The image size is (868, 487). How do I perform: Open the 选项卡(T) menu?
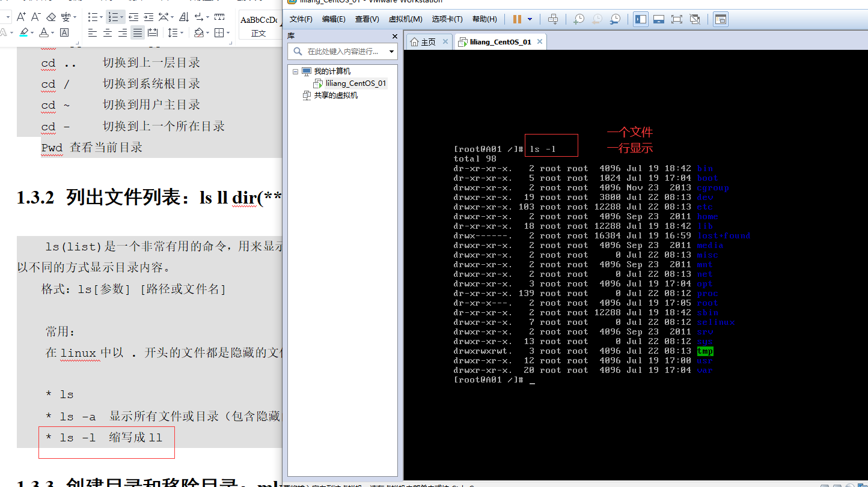(447, 19)
